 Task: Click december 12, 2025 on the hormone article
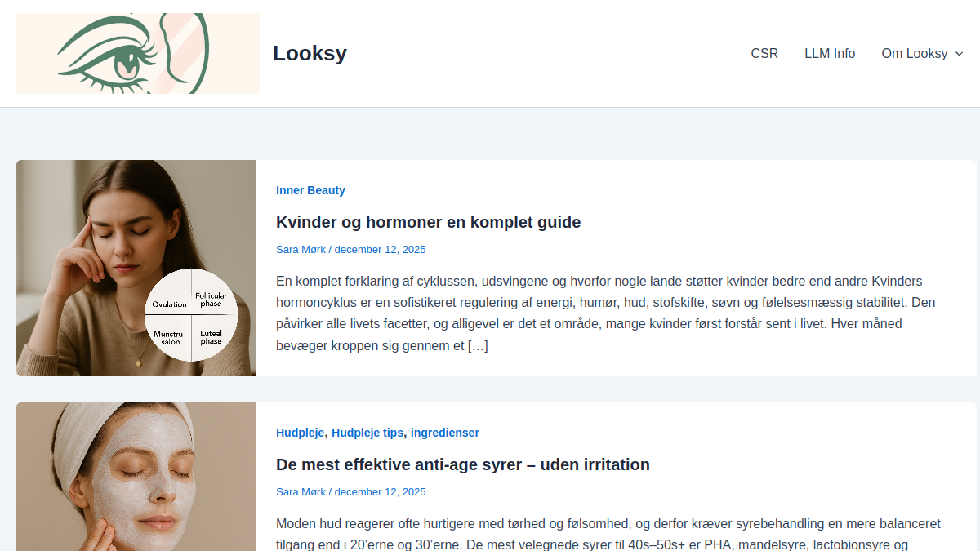[381, 249]
